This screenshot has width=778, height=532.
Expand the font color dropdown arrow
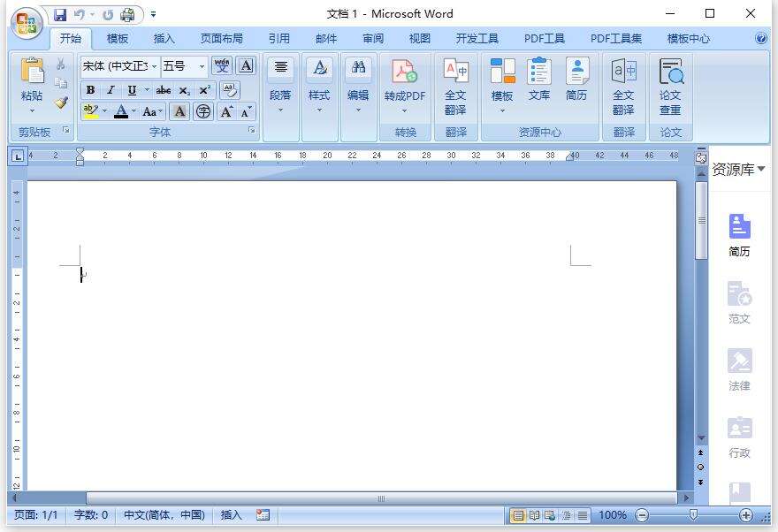click(x=133, y=111)
